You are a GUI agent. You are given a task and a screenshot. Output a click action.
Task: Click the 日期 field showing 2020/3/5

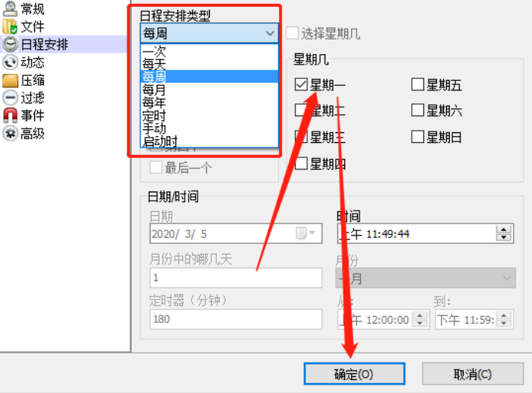point(236,233)
